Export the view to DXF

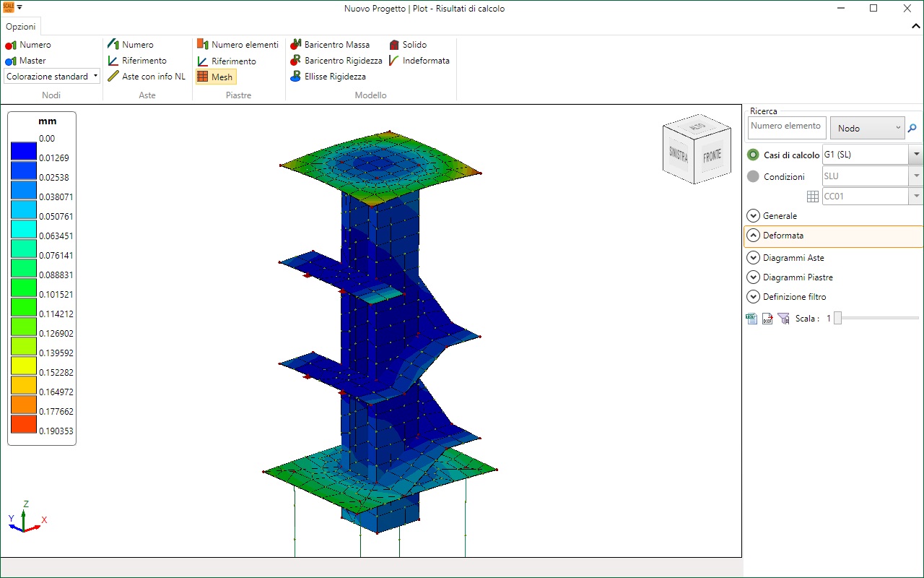point(767,319)
